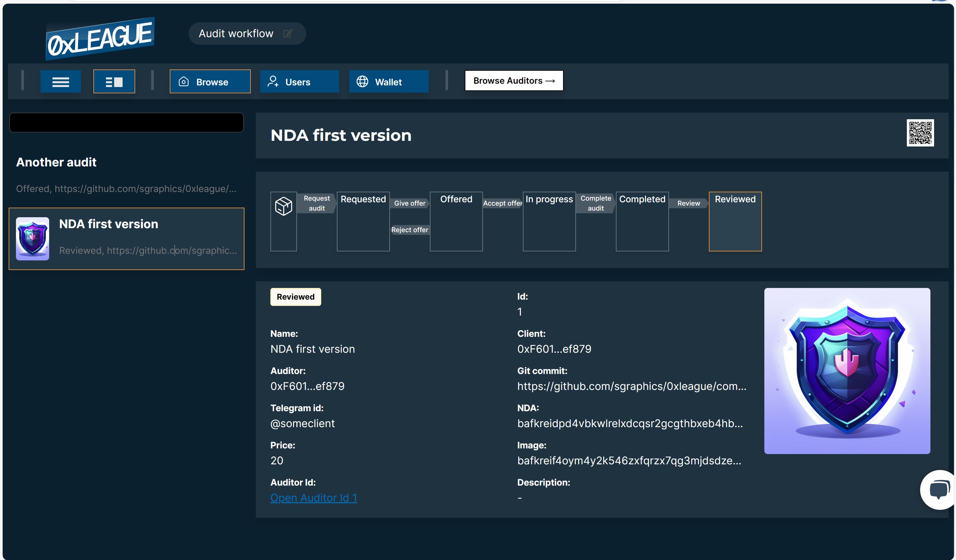Click the shield thumbnail in the list
Image resolution: width=956 pixels, height=560 pixels.
(33, 238)
